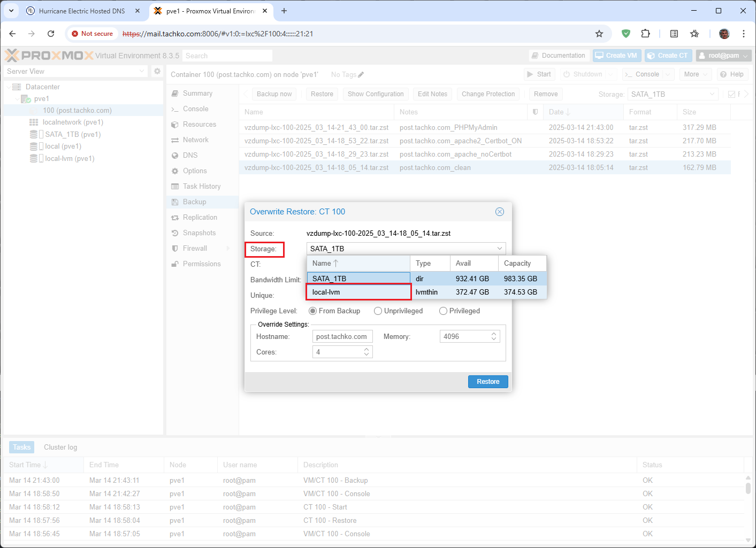Open the Replication panel
Viewport: 756px width, 548px height.
[200, 218]
